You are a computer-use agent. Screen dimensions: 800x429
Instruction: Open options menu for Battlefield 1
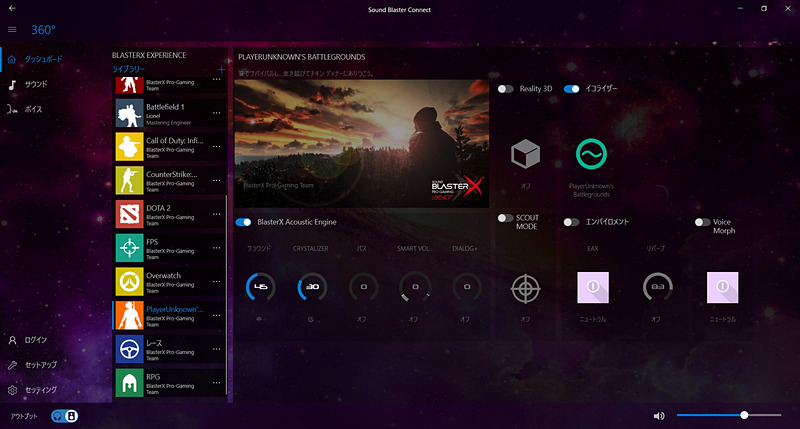pyautogui.click(x=217, y=113)
